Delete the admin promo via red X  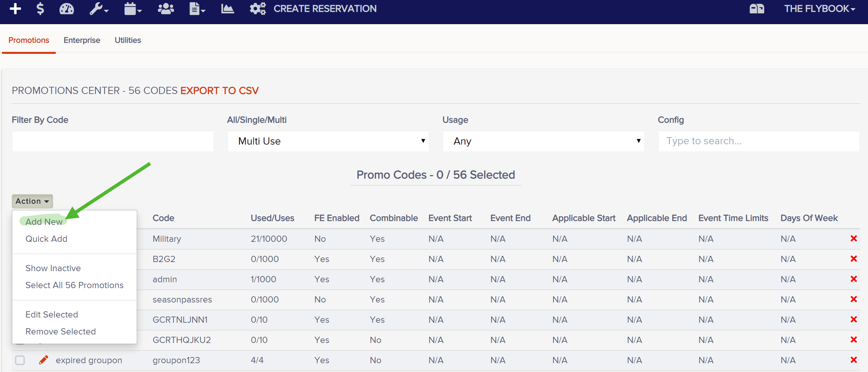(x=854, y=279)
